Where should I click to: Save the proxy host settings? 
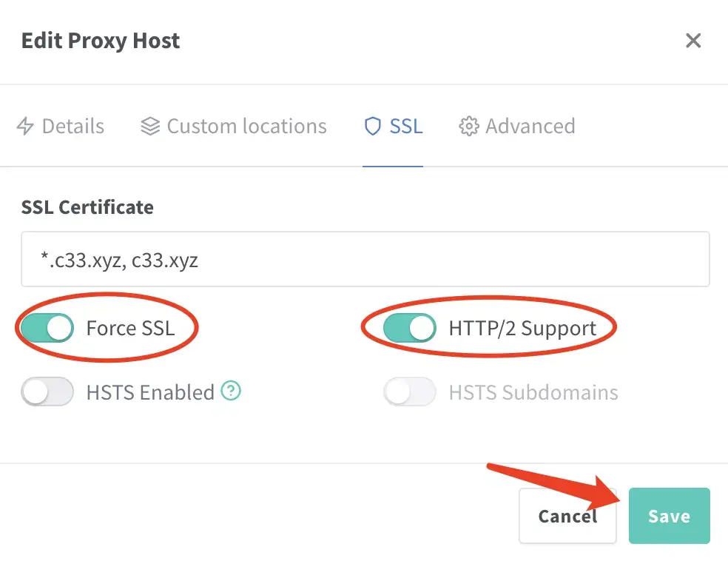669,516
